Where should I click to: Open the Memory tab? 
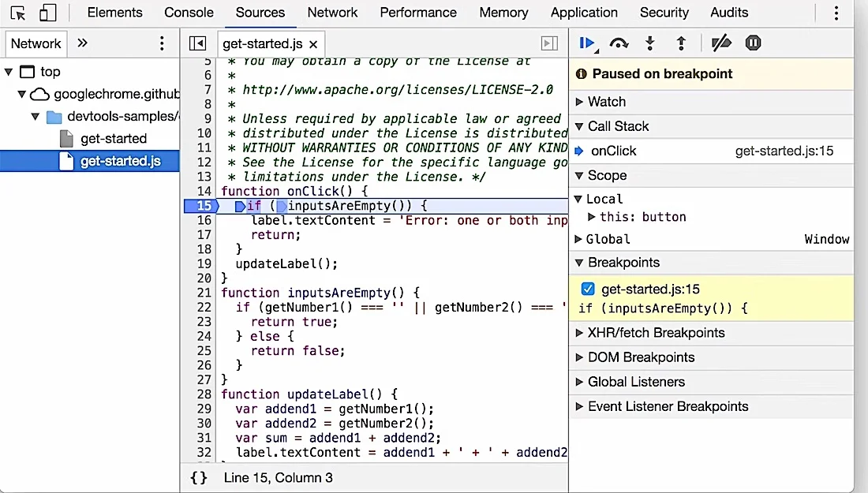tap(503, 12)
